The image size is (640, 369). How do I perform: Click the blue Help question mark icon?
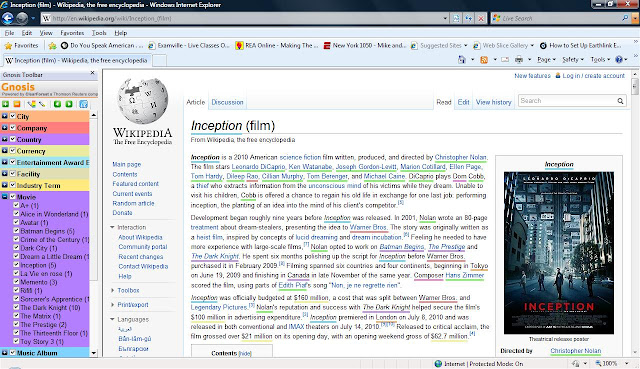pyautogui.click(x=619, y=60)
